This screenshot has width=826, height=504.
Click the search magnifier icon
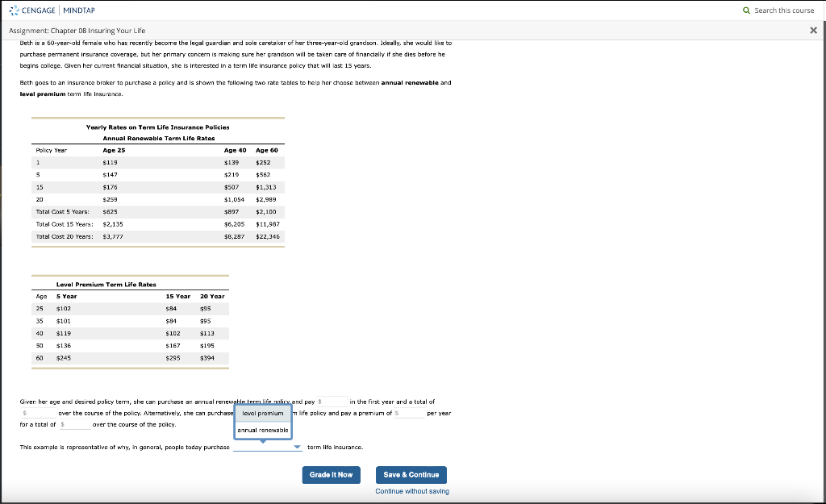[x=746, y=10]
